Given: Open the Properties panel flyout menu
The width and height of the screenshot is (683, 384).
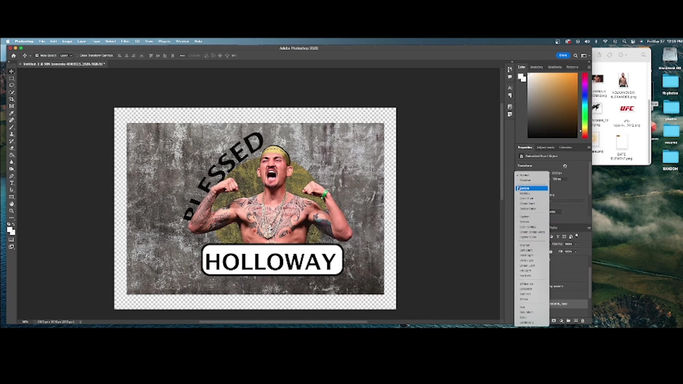Looking at the screenshot, I should point(589,147).
